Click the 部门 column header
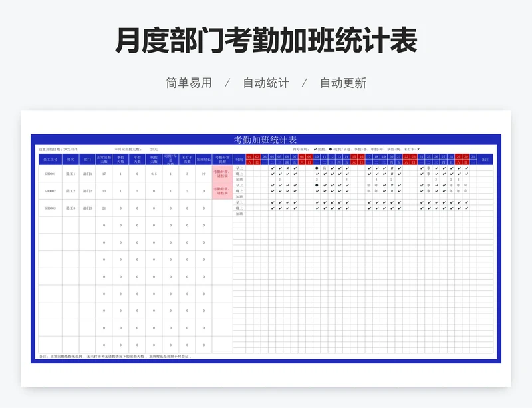This screenshot has height=408, width=532. tap(87, 160)
